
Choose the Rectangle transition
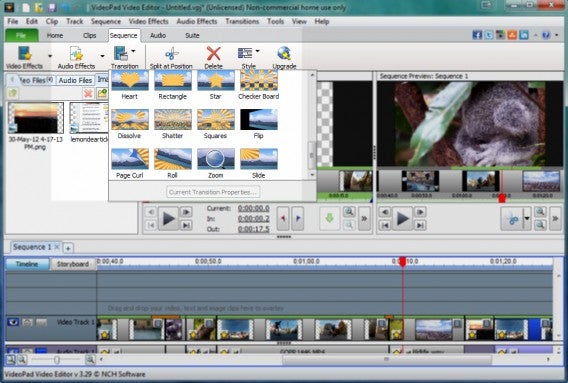172,84
